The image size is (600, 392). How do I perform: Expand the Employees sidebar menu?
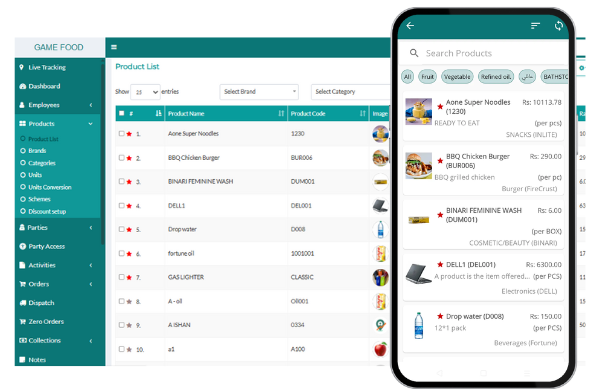coord(56,105)
